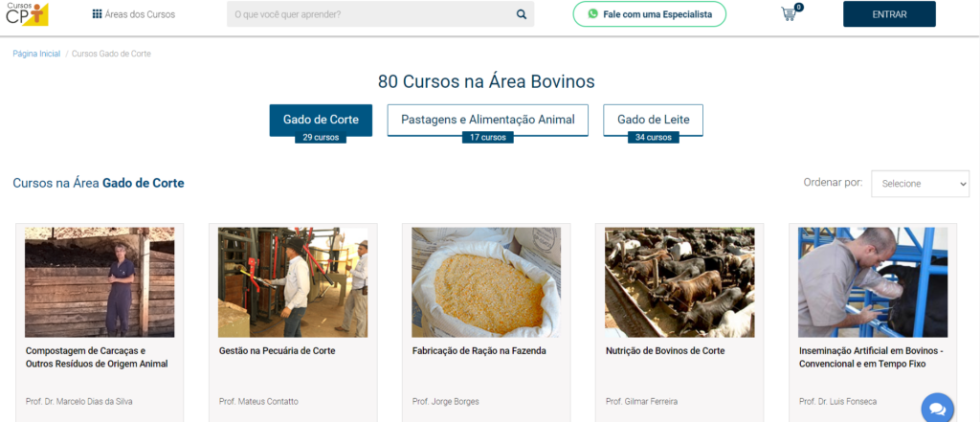
Task: Click 'Prof. Jorge Borges' text
Action: [x=446, y=401]
